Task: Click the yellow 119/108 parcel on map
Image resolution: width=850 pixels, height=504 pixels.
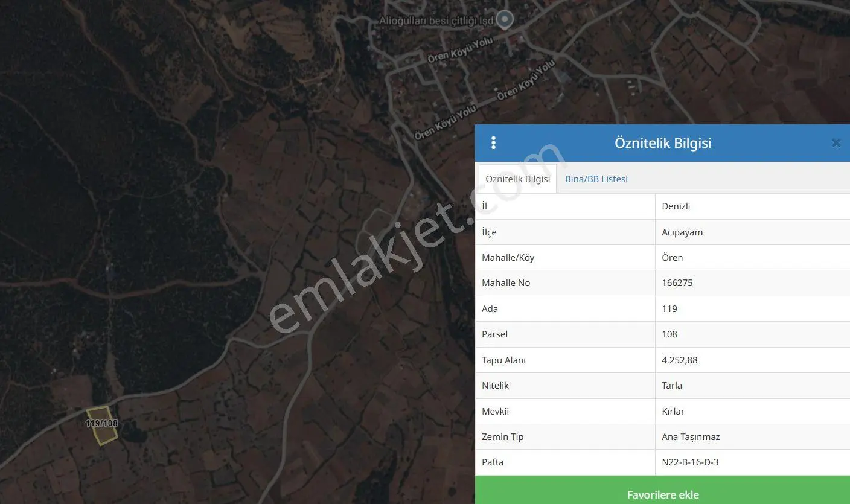Action: (101, 426)
